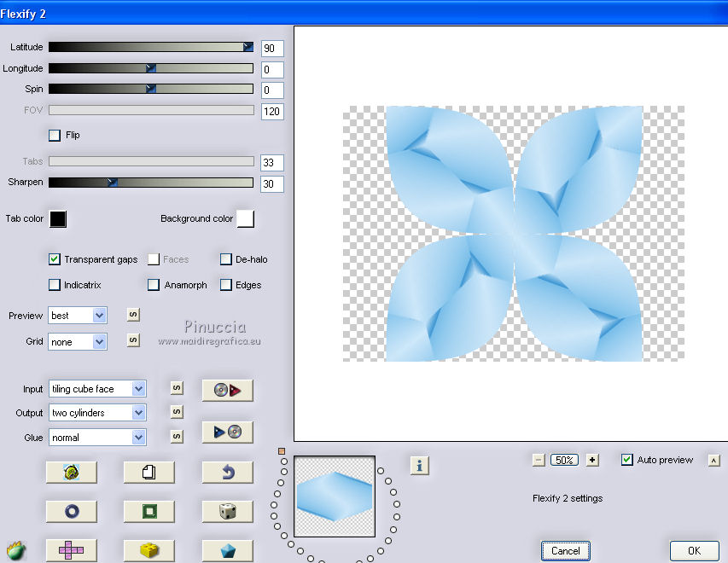Click the 50% zoom level button
This screenshot has width=728, height=563.
coord(565,460)
